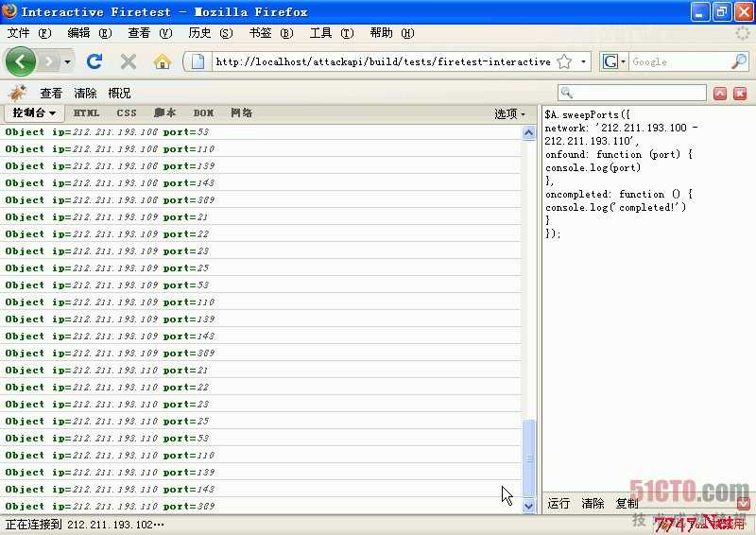756x535 pixels.
Task: Click the page icon in address bar
Action: coord(198,61)
